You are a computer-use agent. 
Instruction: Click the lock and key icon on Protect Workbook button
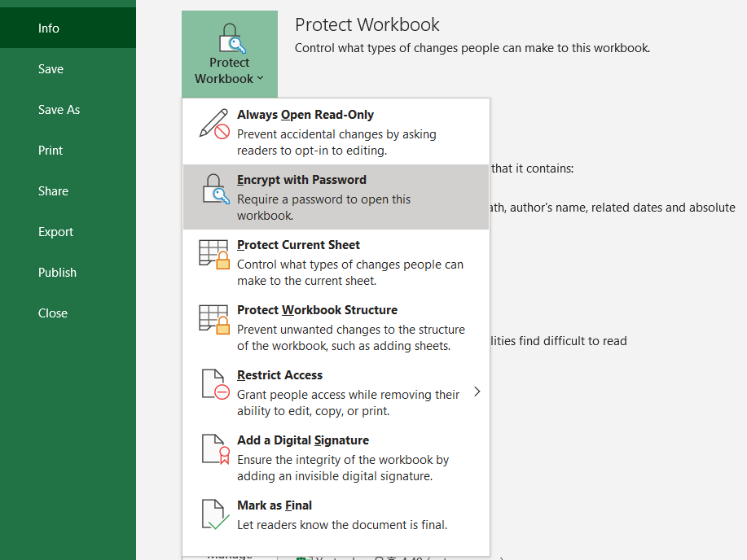231,38
